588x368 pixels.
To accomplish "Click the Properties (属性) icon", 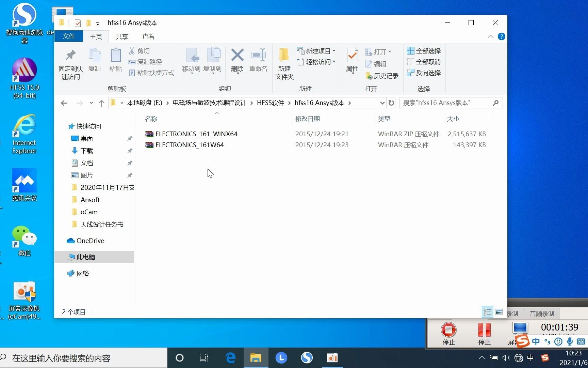I will (352, 56).
